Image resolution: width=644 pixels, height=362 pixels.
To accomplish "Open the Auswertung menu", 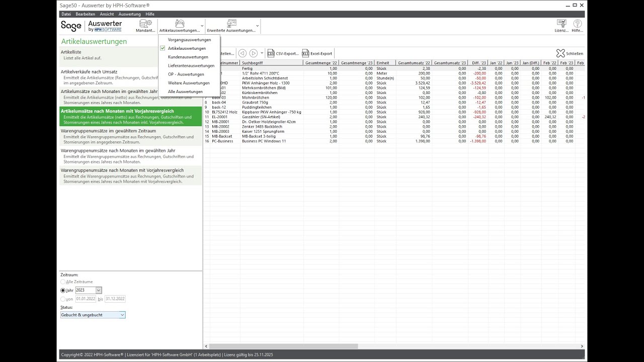I will pos(129,14).
